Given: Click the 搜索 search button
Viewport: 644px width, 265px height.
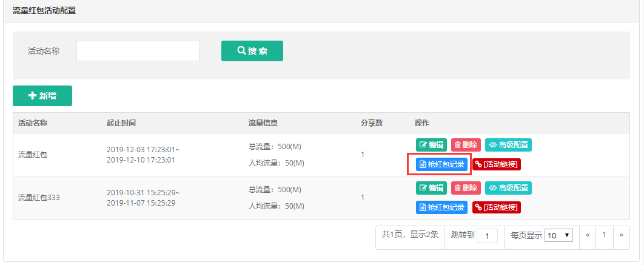Looking at the screenshot, I should 252,51.
